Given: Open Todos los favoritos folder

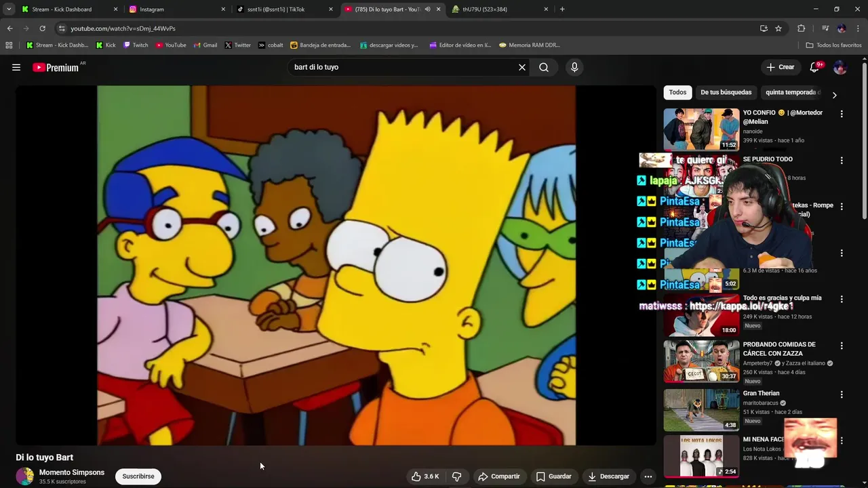Looking at the screenshot, I should (833, 45).
